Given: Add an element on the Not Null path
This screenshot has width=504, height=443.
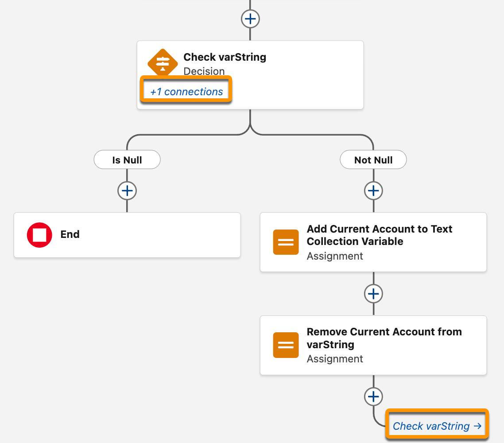Looking at the screenshot, I should click(x=373, y=190).
